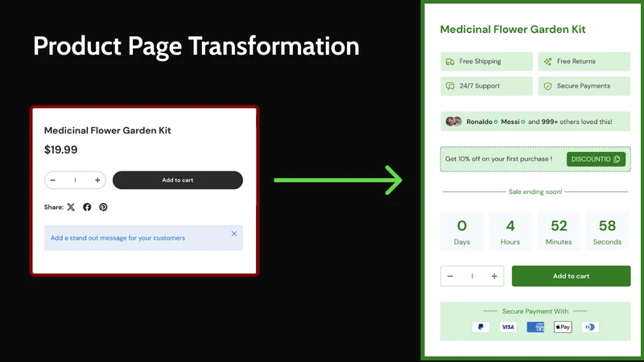The height and width of the screenshot is (362, 644).
Task: Decrease quantity in the green product page
Action: [450, 276]
